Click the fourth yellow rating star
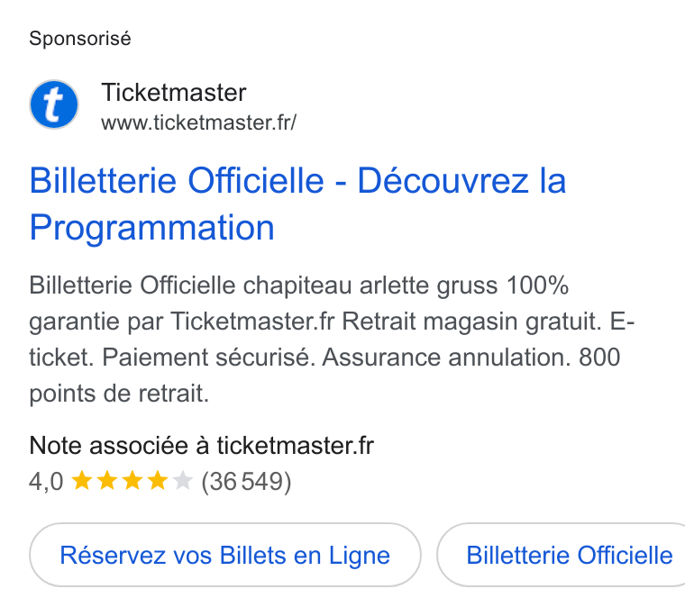This screenshot has width=685, height=616. point(157,481)
